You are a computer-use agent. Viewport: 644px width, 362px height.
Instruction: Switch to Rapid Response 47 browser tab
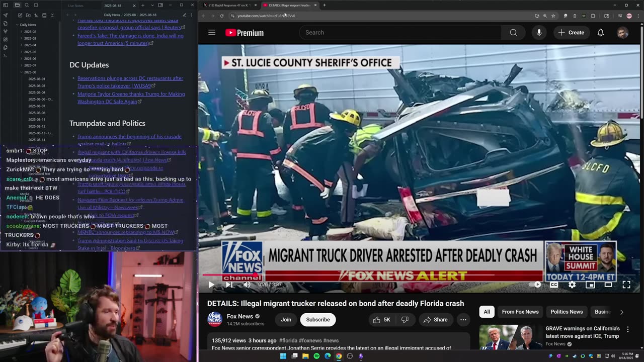pos(229,5)
